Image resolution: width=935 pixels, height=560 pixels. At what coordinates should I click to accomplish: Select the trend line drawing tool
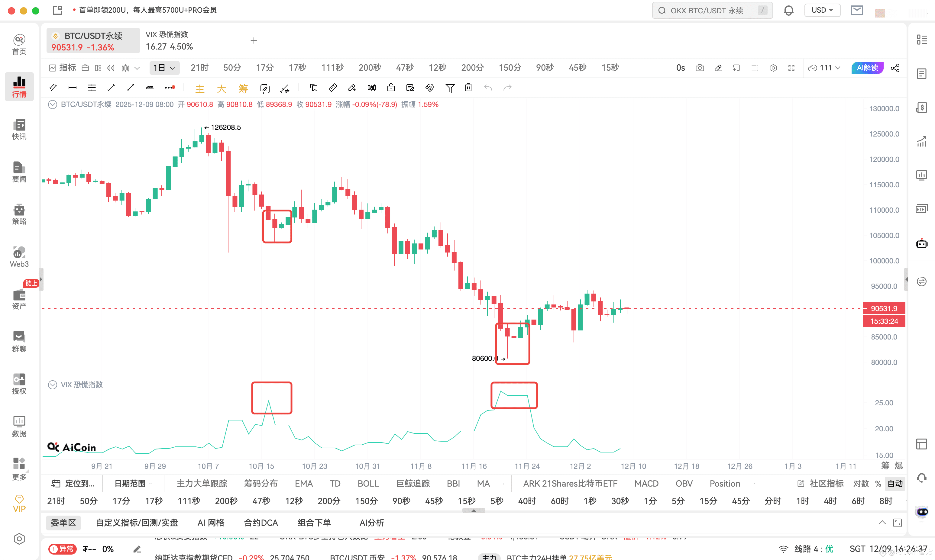[111, 88]
